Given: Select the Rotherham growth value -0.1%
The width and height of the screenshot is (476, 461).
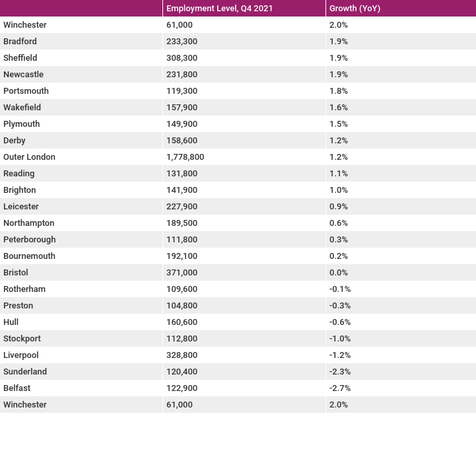Looking at the screenshot, I should click(340, 289).
